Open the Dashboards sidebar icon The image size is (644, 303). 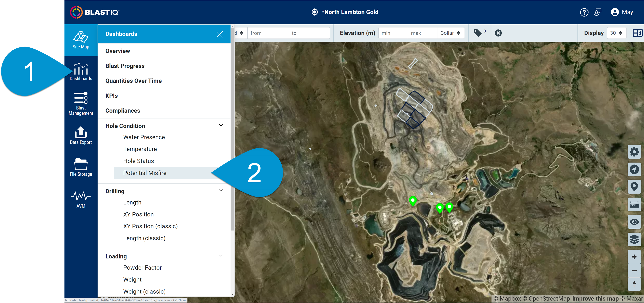[81, 72]
